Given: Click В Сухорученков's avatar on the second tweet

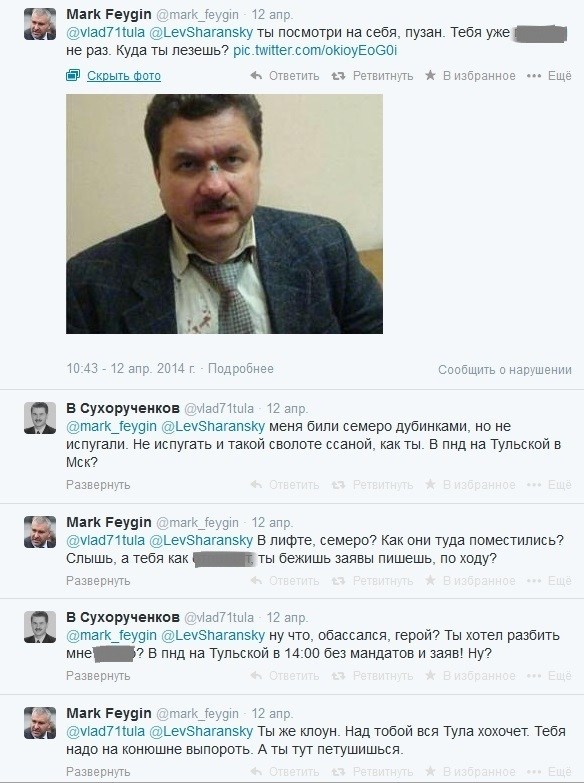Looking at the screenshot, I should click(40, 418).
